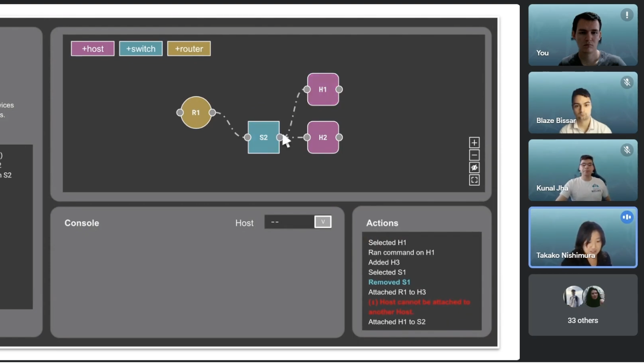
Task: Toggle the eye visibility icon on canvas
Action: point(474,168)
